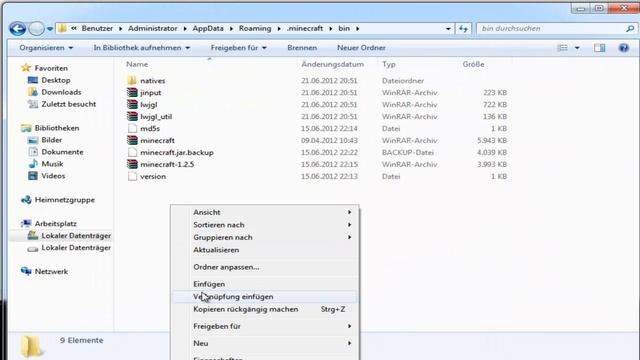Screen dimensions: 640x360
Task: Choose 'Verknüpfung einfügen' menu entry
Action: tap(264, 297)
